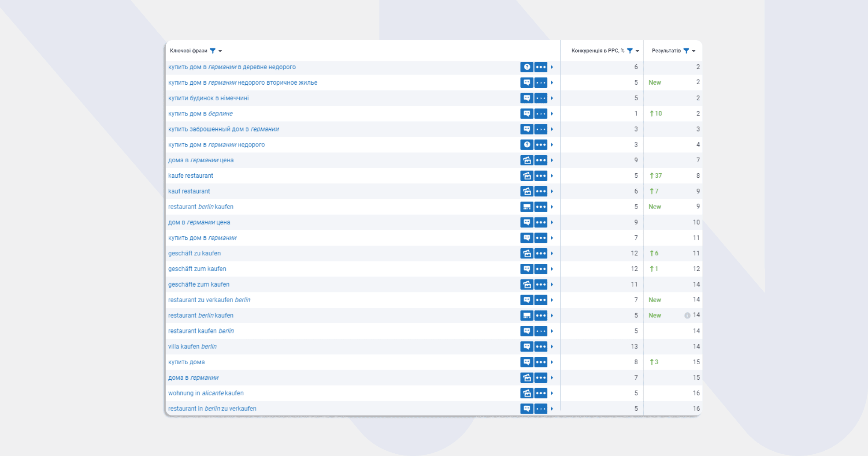The height and width of the screenshot is (456, 868).
Task: Click filter icon next to 'Ключові фрази'
Action: coord(213,51)
